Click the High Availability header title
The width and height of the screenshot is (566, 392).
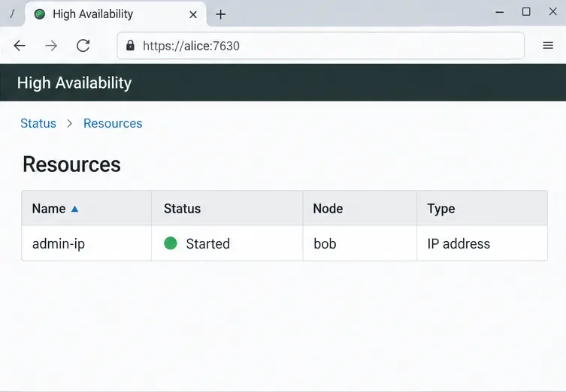tap(74, 83)
